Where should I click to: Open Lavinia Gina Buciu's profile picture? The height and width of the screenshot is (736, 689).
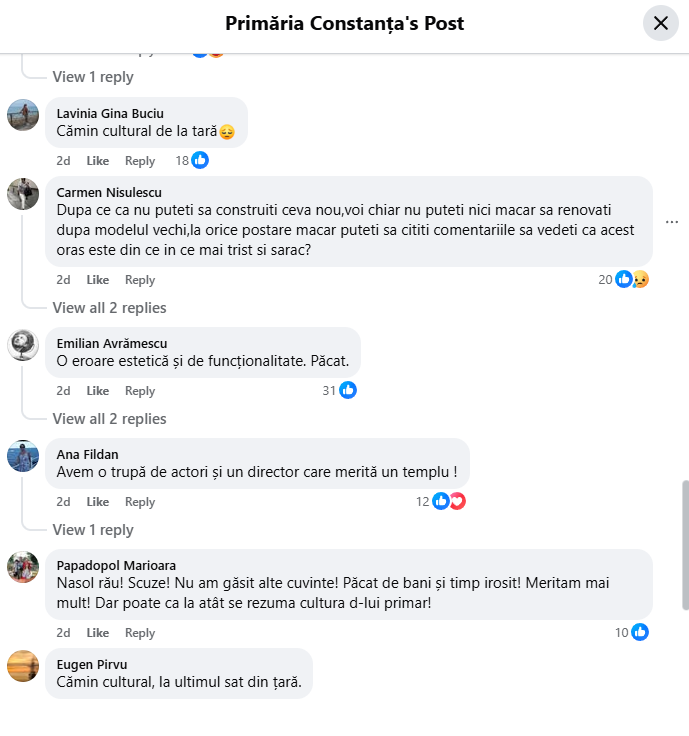[x=23, y=115]
